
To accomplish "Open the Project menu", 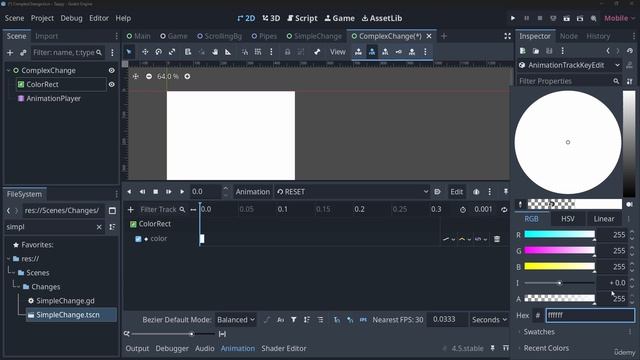I will click(42, 18).
